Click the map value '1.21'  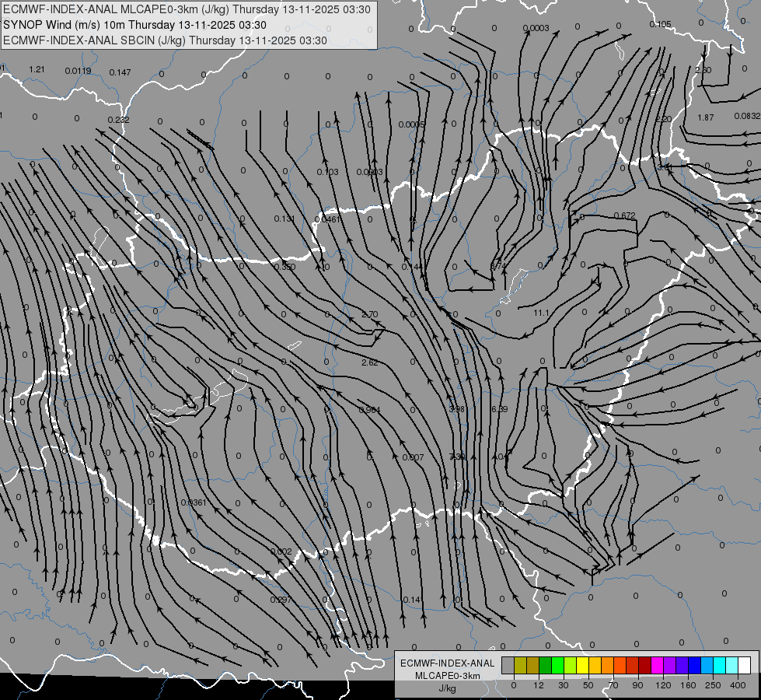[x=37, y=69]
